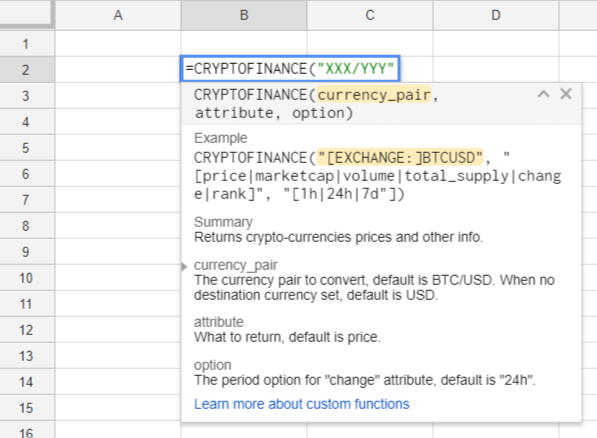
Task: Select row 15 header
Action: click(27, 408)
